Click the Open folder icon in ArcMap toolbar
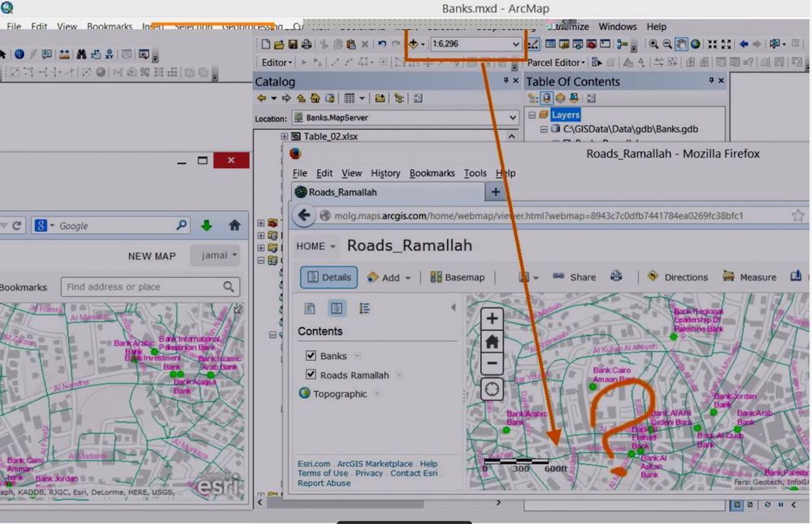The height and width of the screenshot is (524, 812). point(279,44)
